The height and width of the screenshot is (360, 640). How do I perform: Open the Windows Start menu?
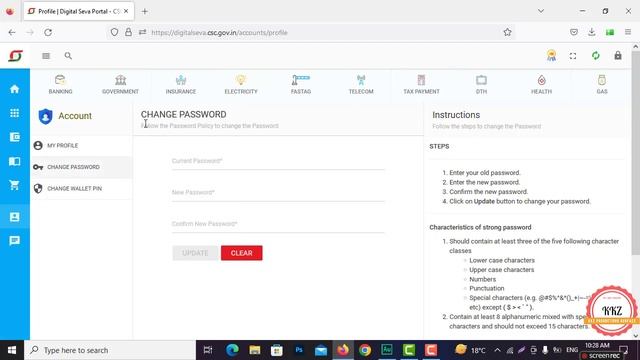(12, 350)
